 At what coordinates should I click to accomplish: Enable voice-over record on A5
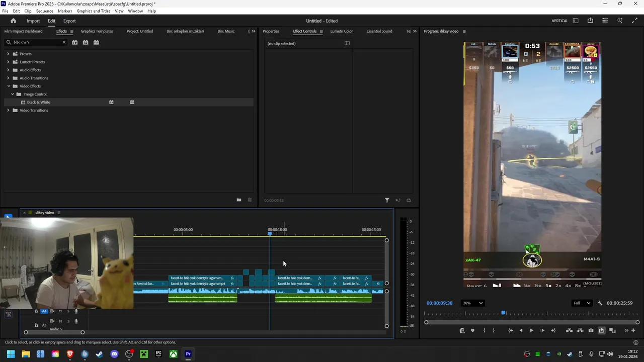(76, 321)
